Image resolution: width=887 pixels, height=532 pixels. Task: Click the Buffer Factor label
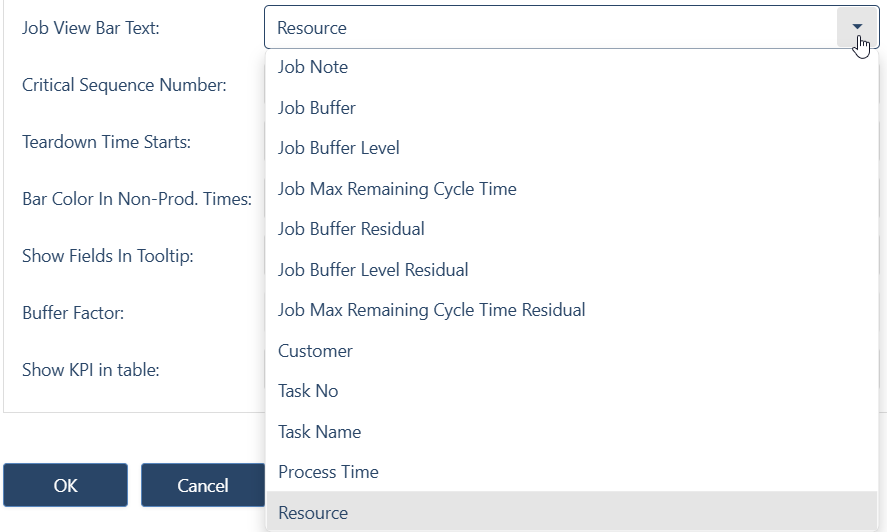[x=73, y=312]
